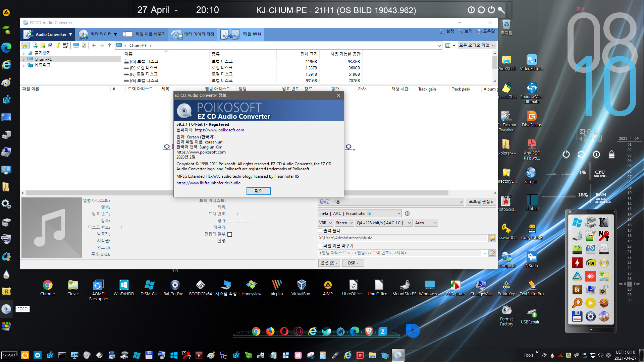Click the Firefox icon in the browser dock
Image resolution: width=644 pixels, height=362 pixels.
270,331
